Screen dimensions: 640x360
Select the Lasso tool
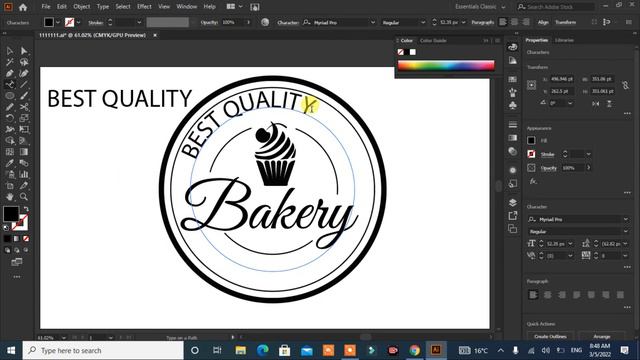(24, 62)
